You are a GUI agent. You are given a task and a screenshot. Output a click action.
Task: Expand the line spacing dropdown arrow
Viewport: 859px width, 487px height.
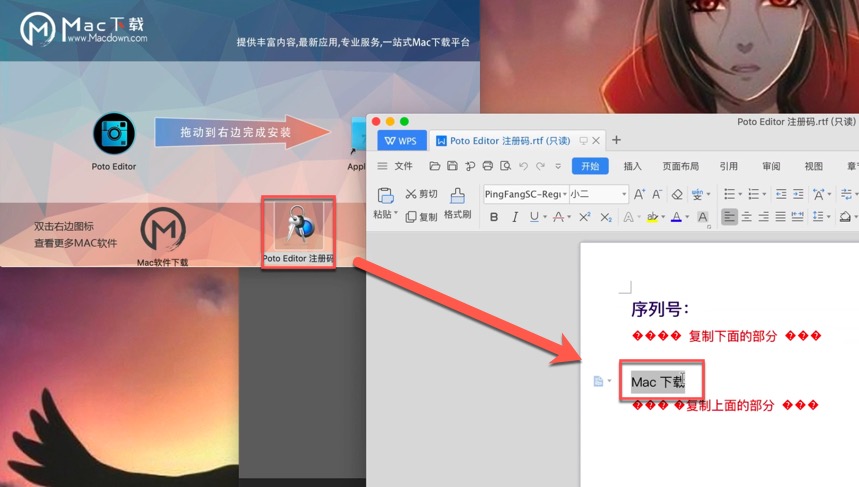(x=828, y=217)
